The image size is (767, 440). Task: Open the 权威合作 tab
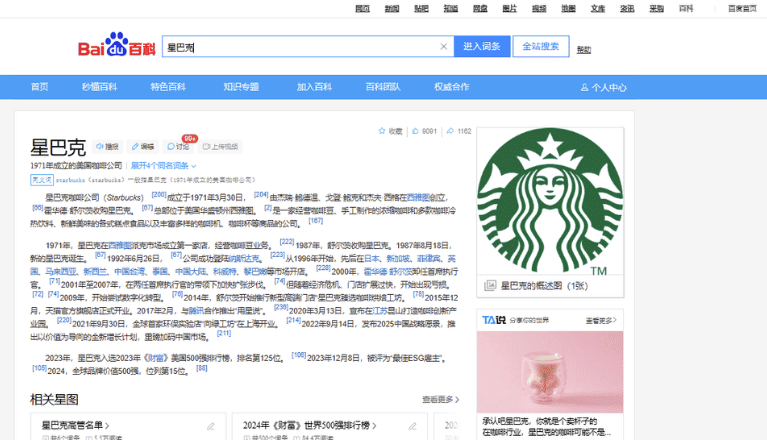pyautogui.click(x=451, y=87)
